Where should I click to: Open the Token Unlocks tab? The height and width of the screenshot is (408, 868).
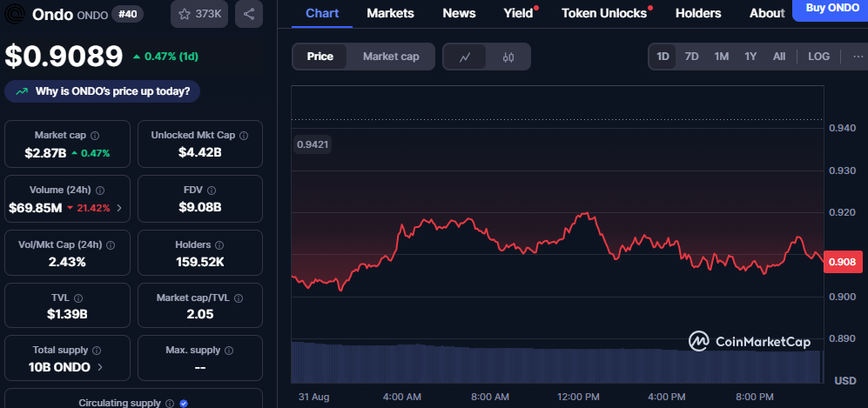(604, 13)
